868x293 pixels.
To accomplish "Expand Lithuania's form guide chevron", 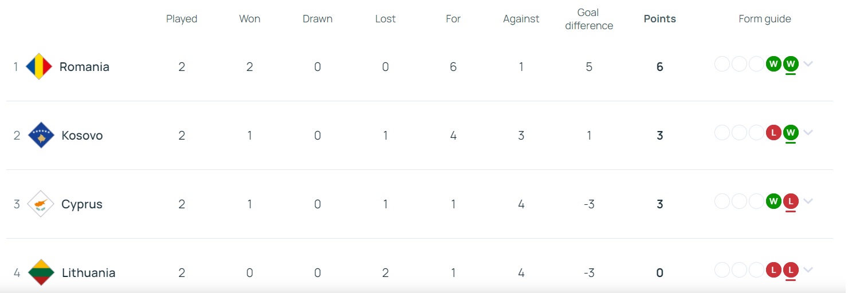I will (x=808, y=270).
